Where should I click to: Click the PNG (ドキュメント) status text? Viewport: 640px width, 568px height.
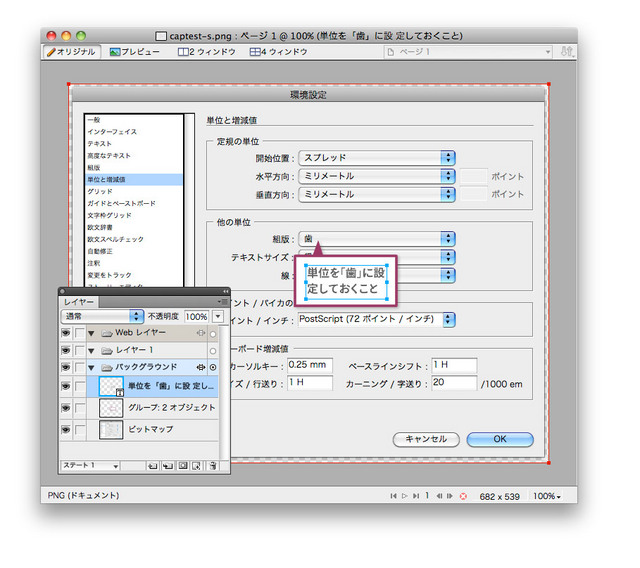point(83,495)
